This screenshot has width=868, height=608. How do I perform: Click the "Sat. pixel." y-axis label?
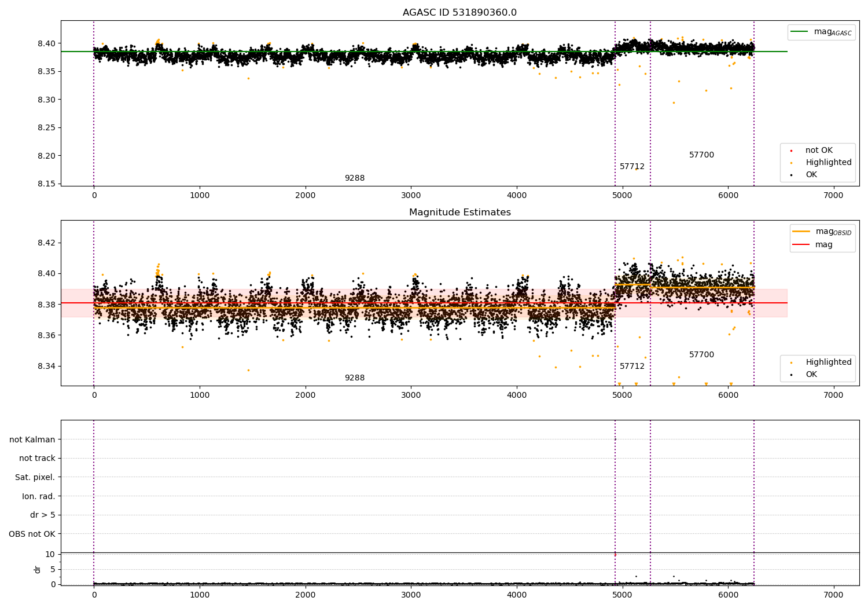[35, 478]
